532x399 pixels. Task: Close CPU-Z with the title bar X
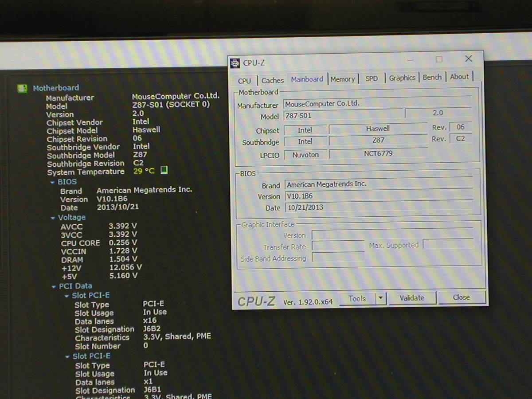point(468,59)
